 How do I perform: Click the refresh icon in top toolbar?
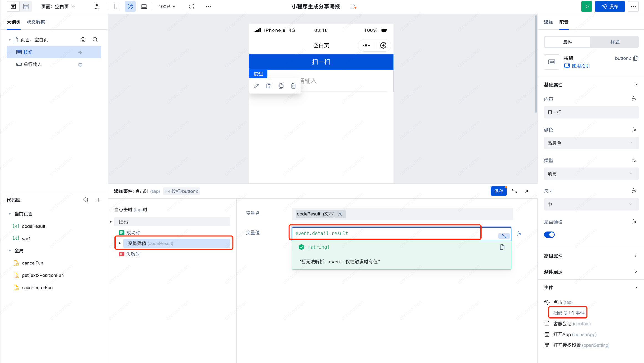(192, 6)
